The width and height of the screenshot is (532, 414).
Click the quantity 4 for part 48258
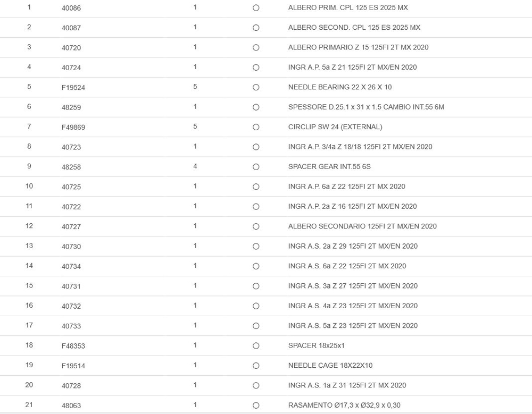pos(195,166)
